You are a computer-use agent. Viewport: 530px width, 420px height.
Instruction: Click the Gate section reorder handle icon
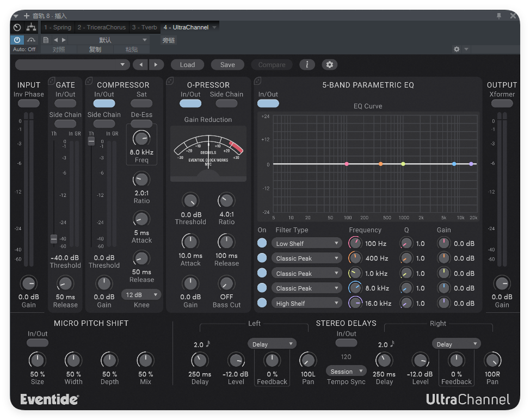pos(51,81)
